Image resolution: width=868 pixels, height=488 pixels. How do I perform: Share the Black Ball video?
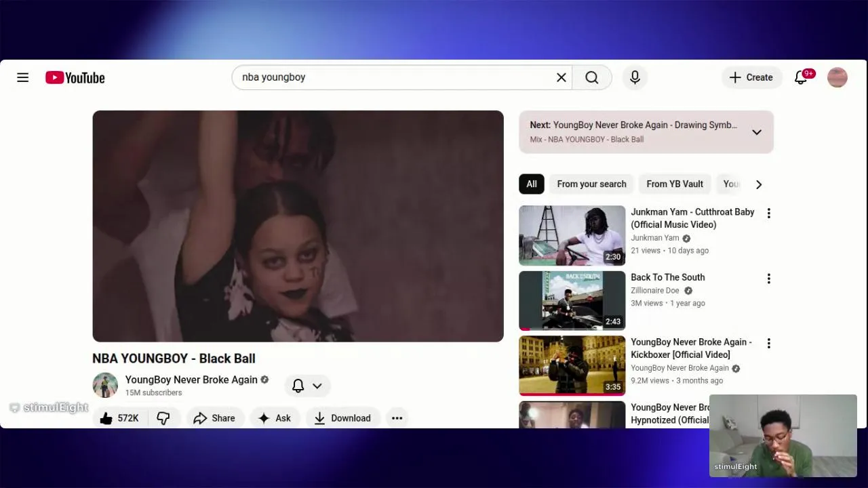[214, 418]
